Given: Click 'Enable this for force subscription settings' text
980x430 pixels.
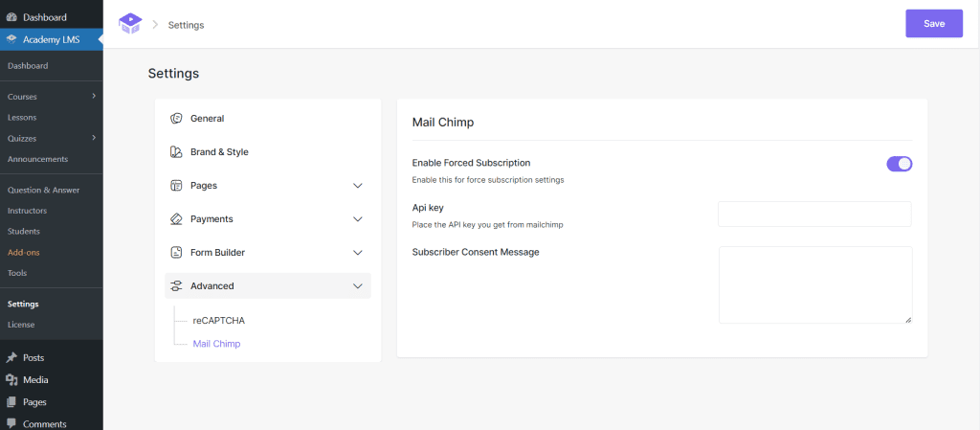Looking at the screenshot, I should (488, 180).
